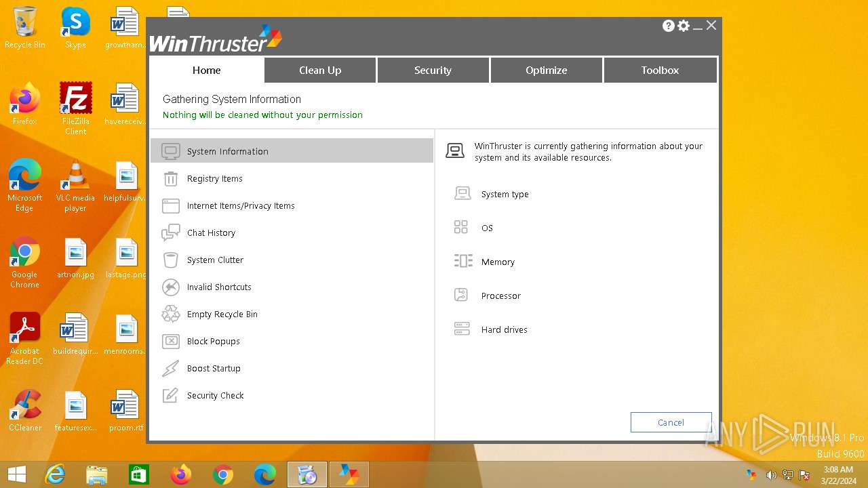Select the Security Check label

[216, 395]
